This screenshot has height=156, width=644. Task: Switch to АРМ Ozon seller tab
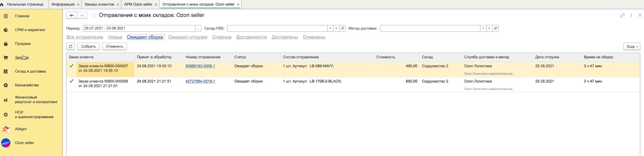138,4
